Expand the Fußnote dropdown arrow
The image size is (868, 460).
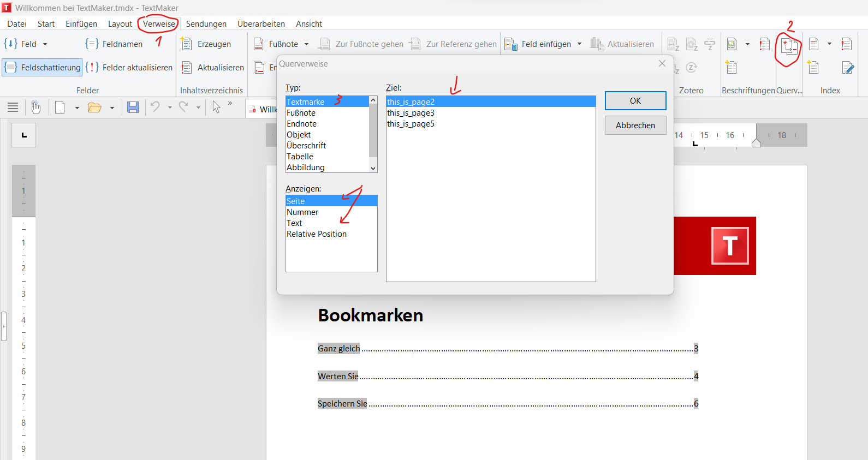tap(306, 44)
